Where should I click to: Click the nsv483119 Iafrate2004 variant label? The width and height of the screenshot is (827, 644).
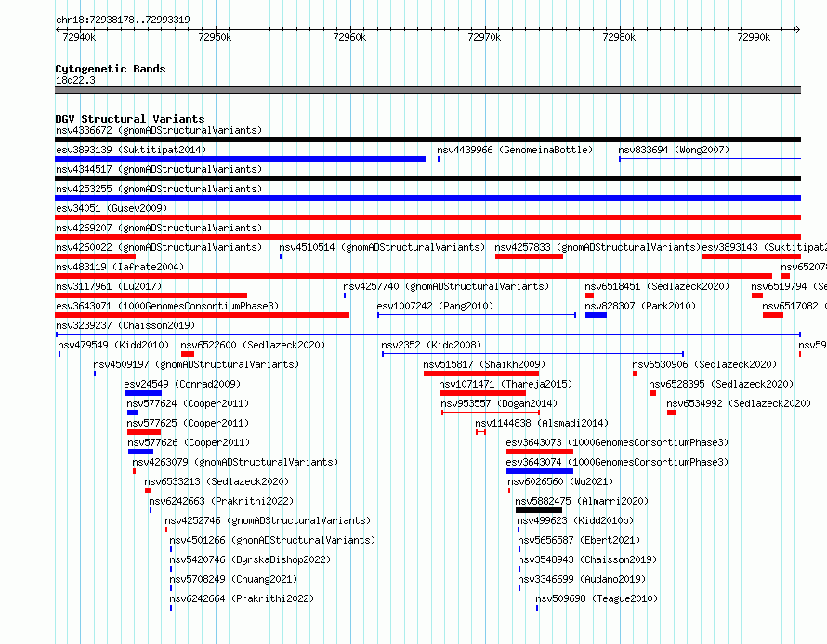[120, 267]
